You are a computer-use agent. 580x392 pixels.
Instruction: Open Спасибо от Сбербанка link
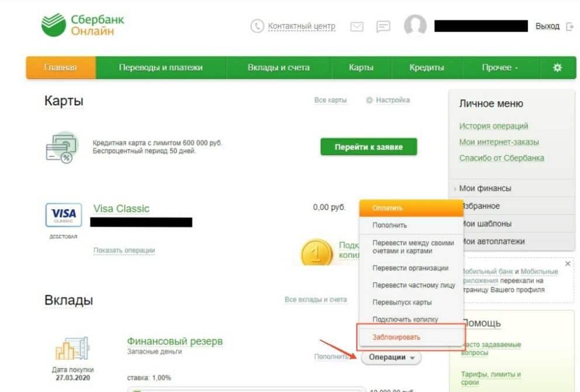click(x=502, y=158)
